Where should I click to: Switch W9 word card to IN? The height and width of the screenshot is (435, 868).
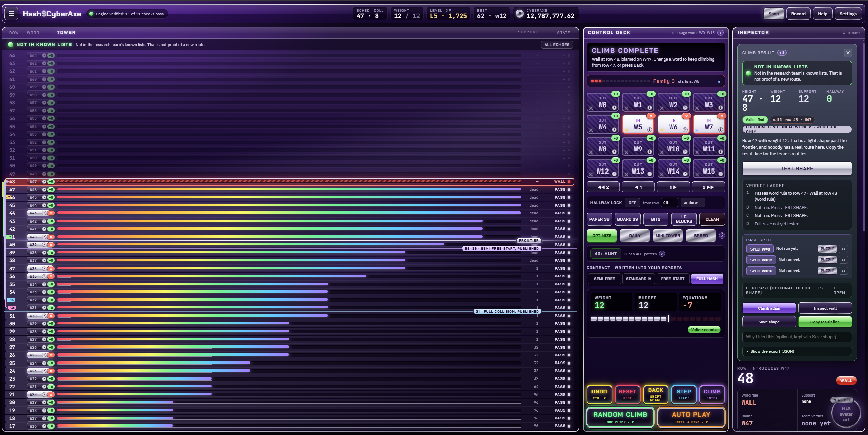click(x=638, y=147)
